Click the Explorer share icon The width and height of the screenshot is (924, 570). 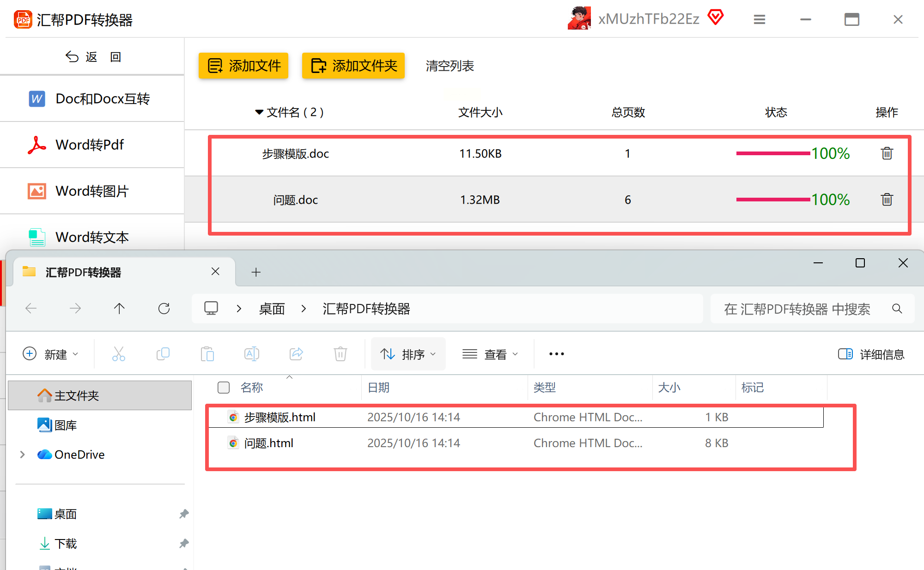(x=296, y=354)
